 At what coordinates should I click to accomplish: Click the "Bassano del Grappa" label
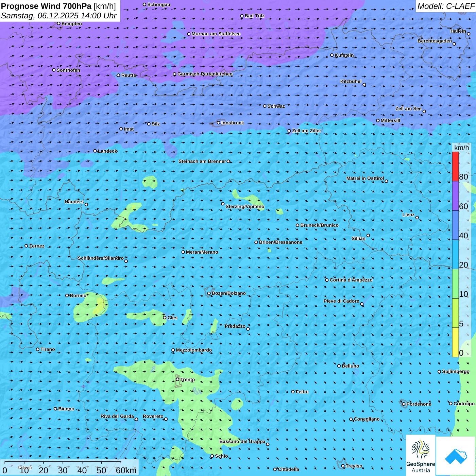[242, 441]
